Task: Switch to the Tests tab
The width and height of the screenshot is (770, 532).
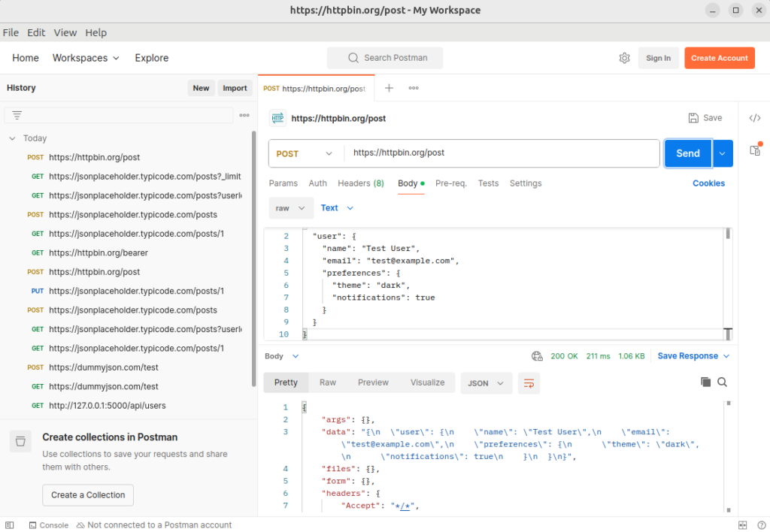Action: tap(489, 183)
